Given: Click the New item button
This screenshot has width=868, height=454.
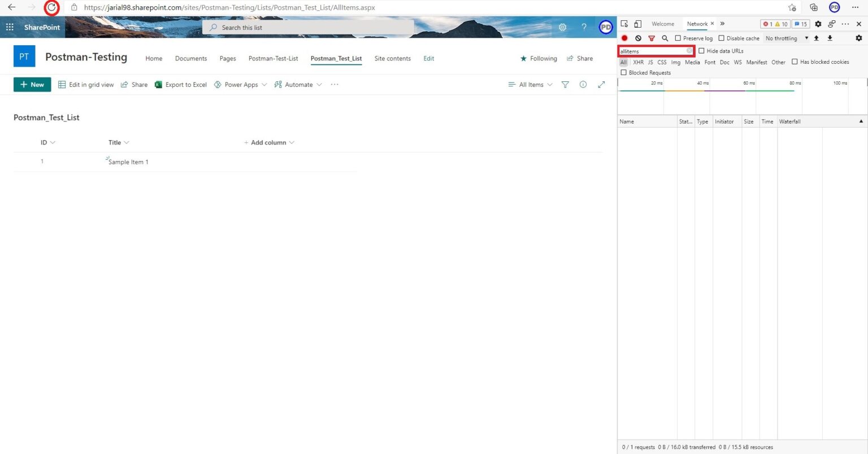Looking at the screenshot, I should pyautogui.click(x=32, y=85).
